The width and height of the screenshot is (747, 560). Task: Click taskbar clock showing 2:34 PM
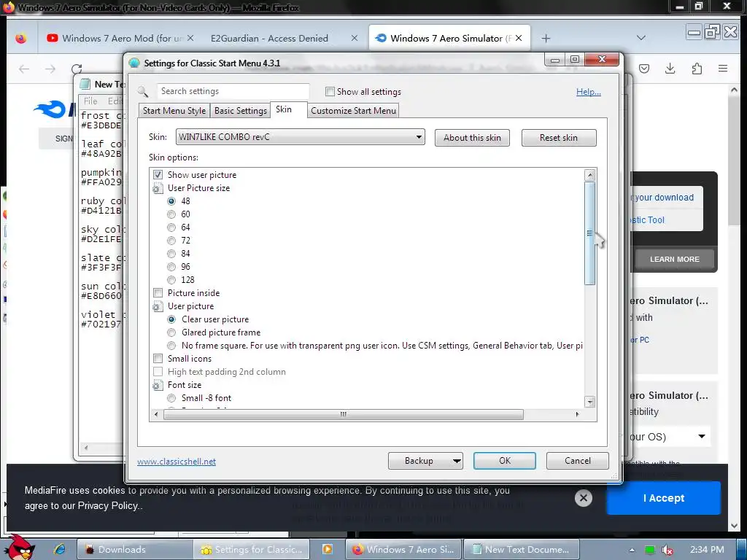coord(707,550)
